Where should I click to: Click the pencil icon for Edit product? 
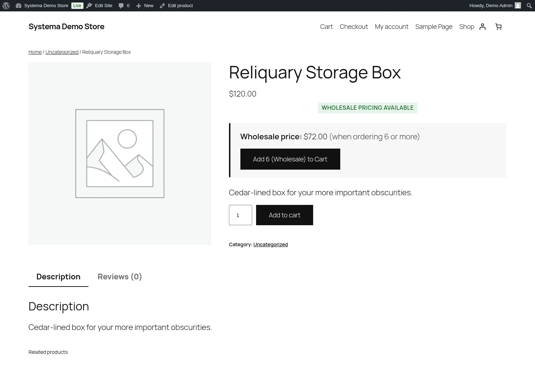(x=162, y=6)
